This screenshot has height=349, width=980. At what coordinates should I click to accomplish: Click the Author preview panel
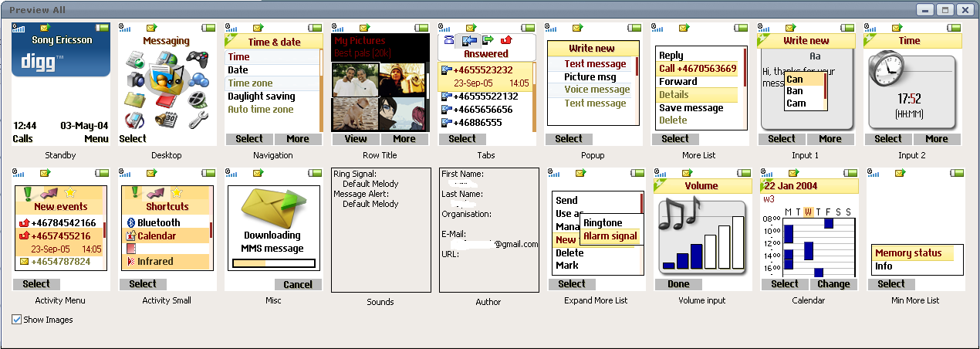coord(489,230)
